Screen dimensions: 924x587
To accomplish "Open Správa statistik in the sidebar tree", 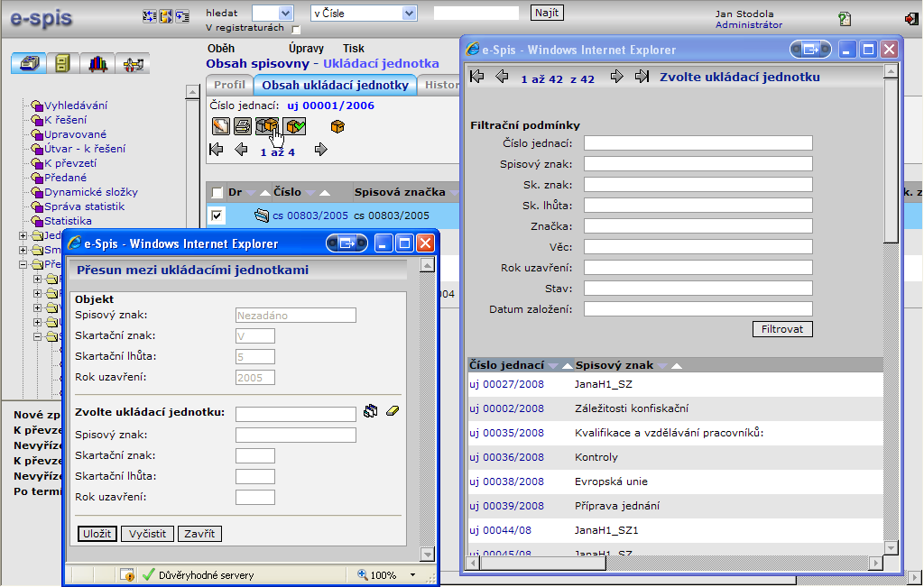I will pos(85,206).
